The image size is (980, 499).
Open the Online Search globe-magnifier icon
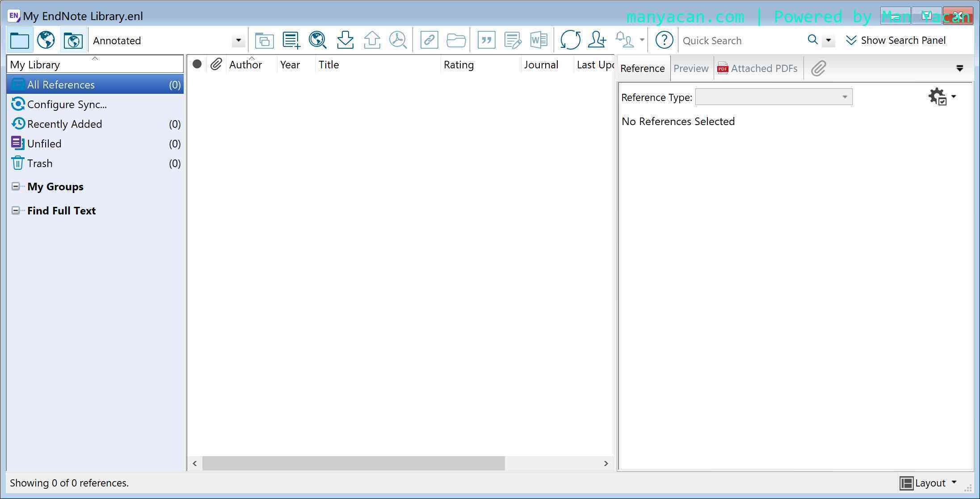[317, 40]
